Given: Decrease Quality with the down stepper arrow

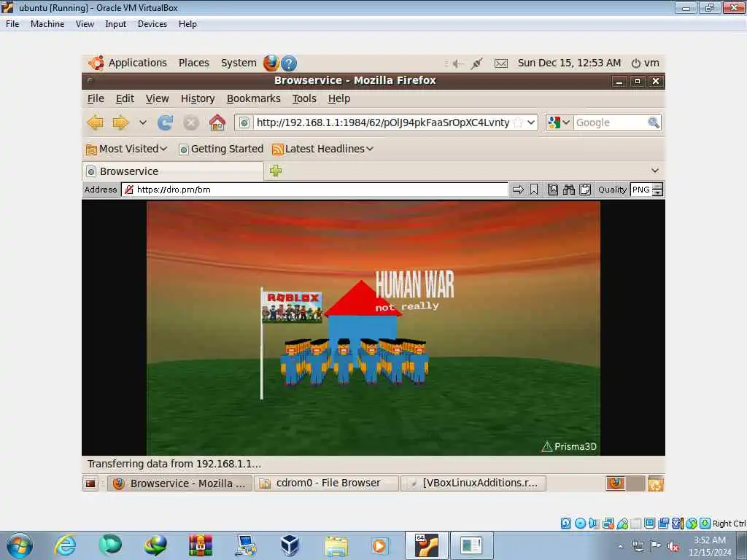Looking at the screenshot, I should pos(657,192).
